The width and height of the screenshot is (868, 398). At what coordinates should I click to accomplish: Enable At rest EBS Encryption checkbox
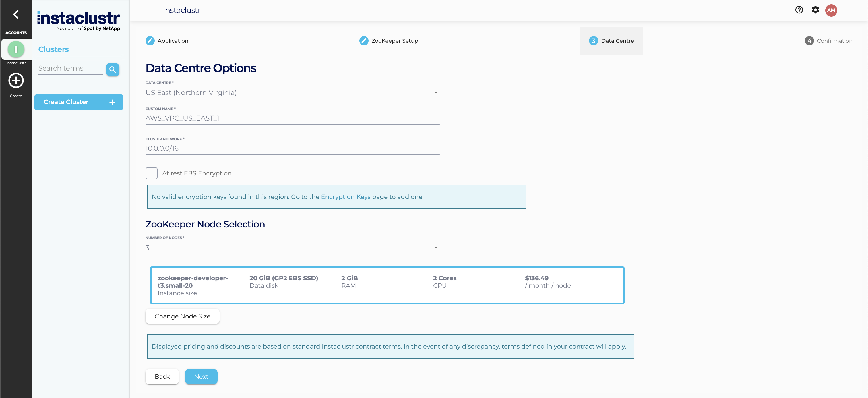tap(151, 173)
